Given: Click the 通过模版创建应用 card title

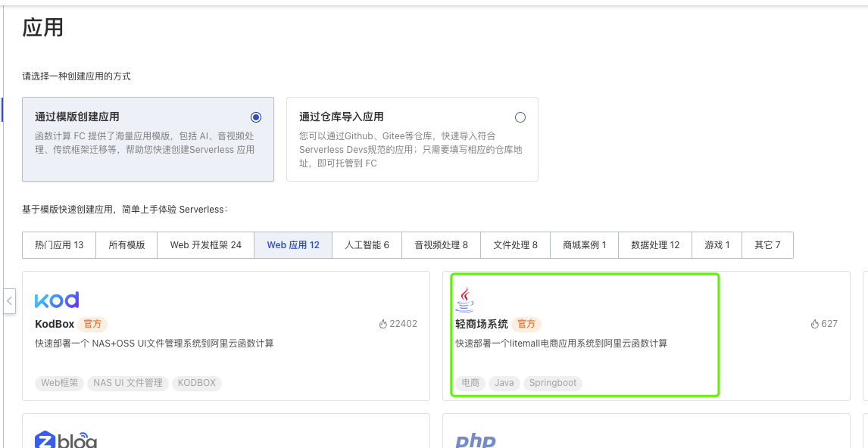Looking at the screenshot, I should point(77,117).
